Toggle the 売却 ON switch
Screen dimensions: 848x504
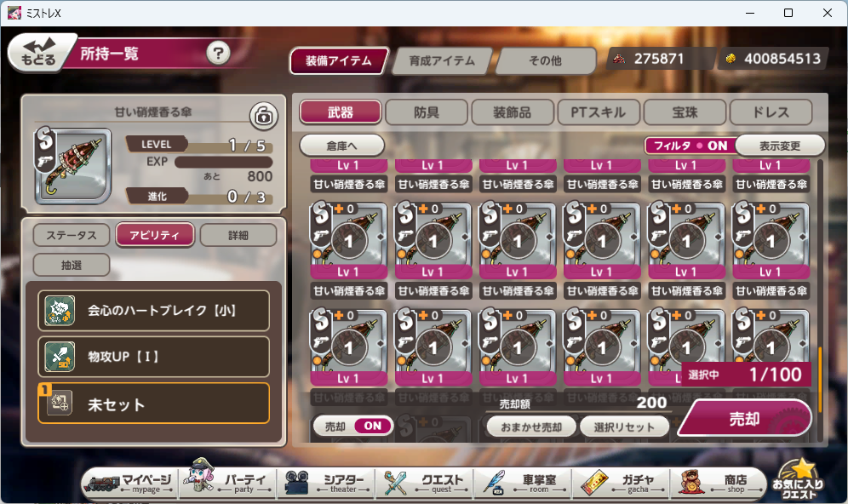(x=352, y=427)
